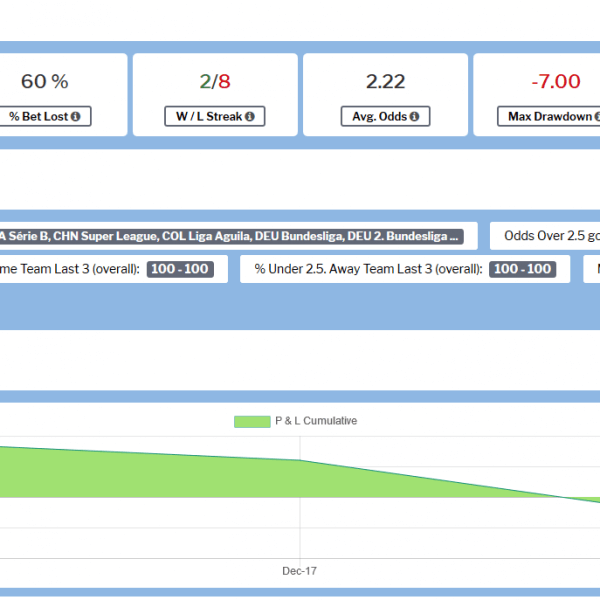Click the Odds Over 2.5 filter box
Image resolution: width=600 pixels, height=600 pixels.
[545, 236]
